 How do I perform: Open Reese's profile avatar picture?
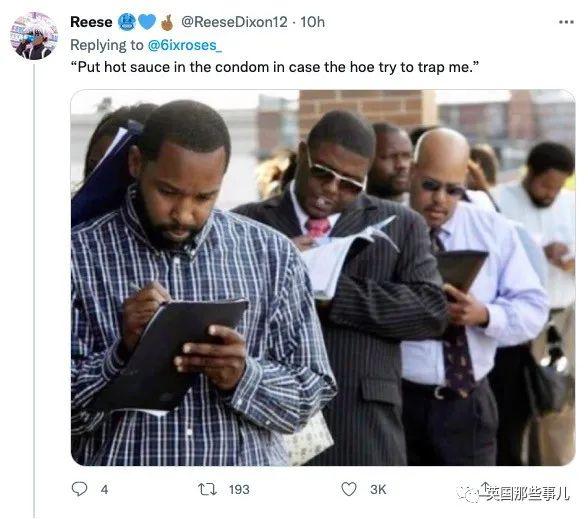click(34, 36)
